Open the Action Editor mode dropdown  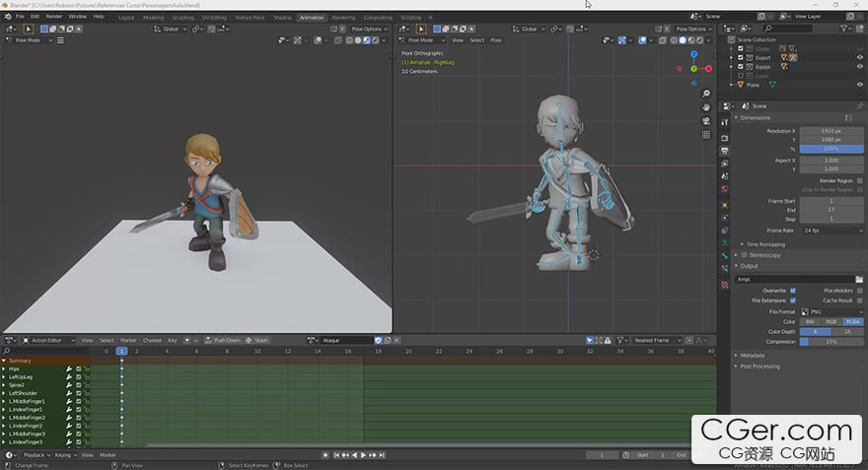(x=48, y=340)
